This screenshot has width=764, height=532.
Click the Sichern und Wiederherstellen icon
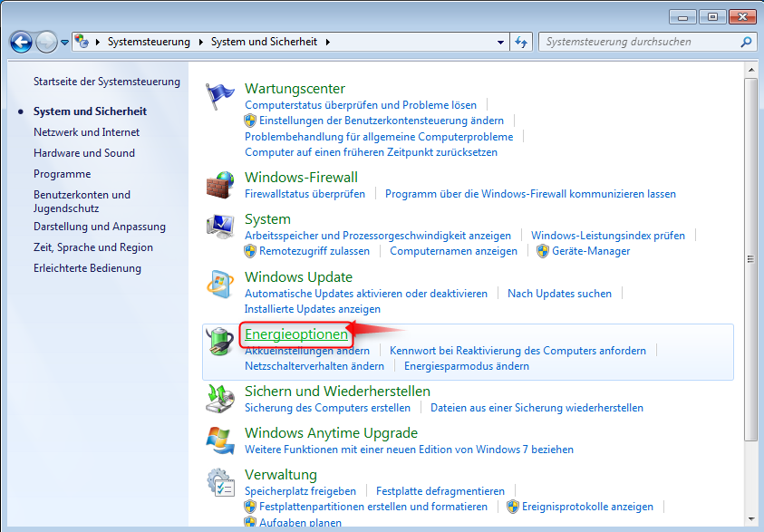coord(220,400)
